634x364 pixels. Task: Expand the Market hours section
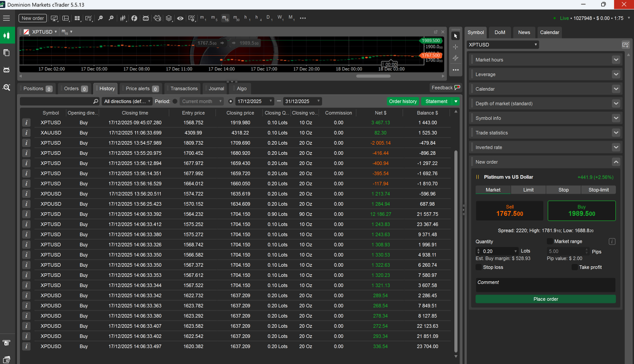click(545, 59)
